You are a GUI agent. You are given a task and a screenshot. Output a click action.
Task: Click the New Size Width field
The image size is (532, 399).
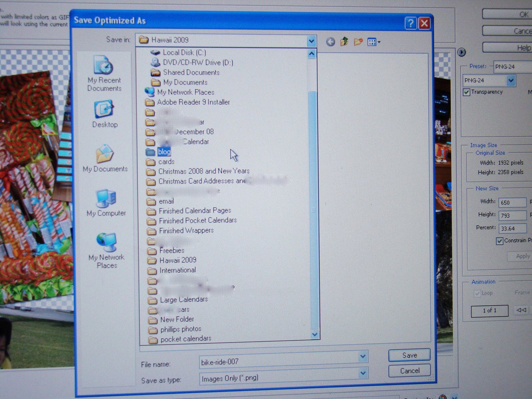(512, 202)
